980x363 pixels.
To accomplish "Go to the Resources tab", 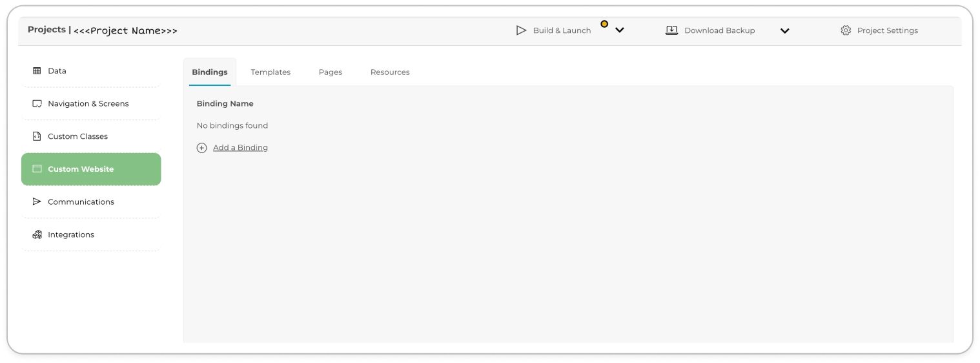I will [x=390, y=72].
